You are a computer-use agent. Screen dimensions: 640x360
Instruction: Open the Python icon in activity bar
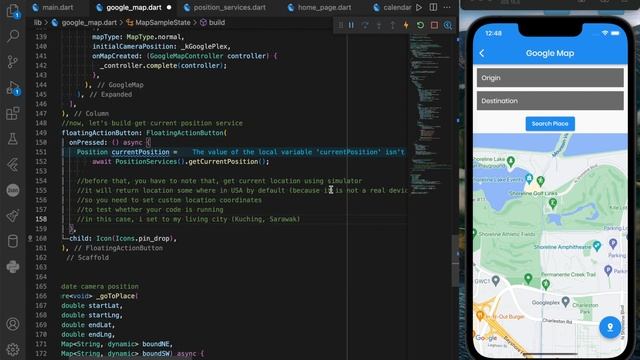pyautogui.click(x=13, y=267)
